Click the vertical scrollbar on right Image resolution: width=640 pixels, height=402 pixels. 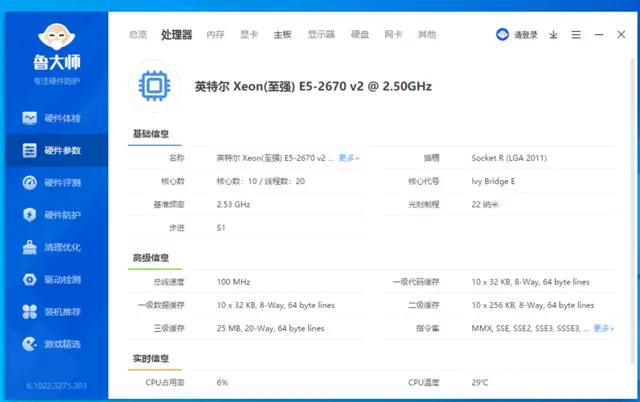[633, 210]
